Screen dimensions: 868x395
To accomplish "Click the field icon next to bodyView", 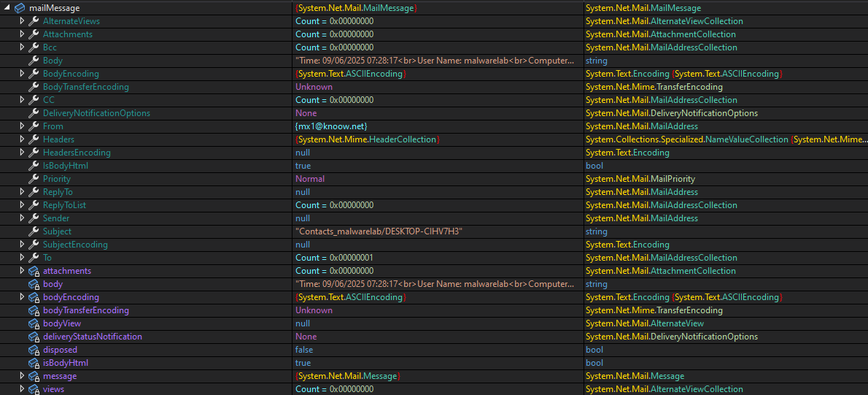I will pos(34,323).
